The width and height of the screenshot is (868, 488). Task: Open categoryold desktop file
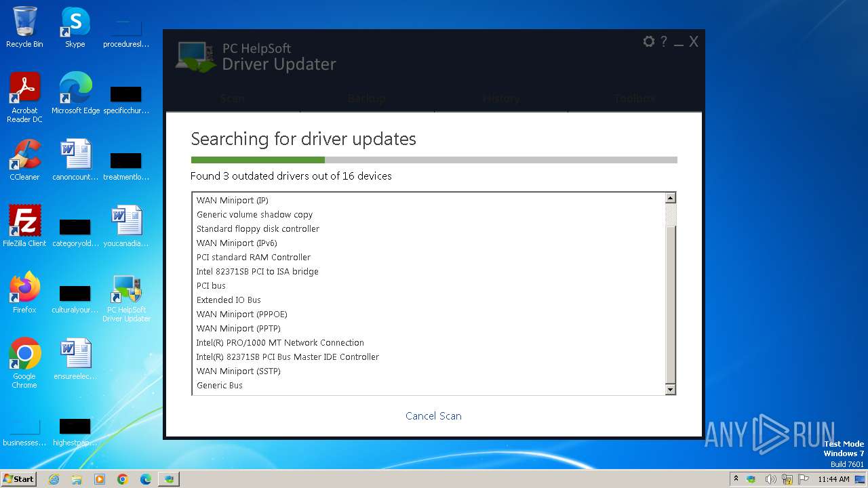pos(75,232)
